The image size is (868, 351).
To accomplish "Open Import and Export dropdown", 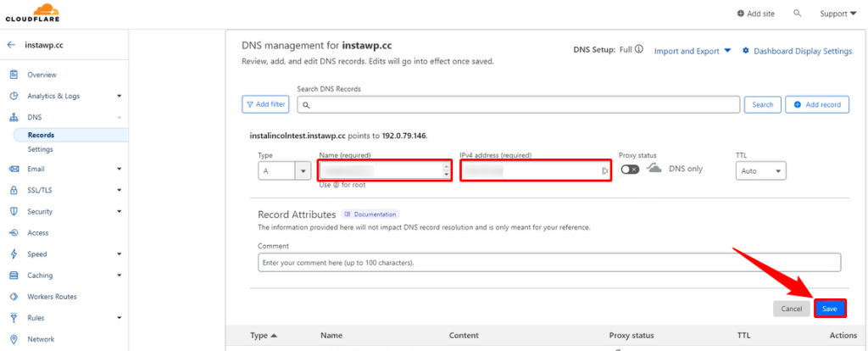I will (x=693, y=51).
